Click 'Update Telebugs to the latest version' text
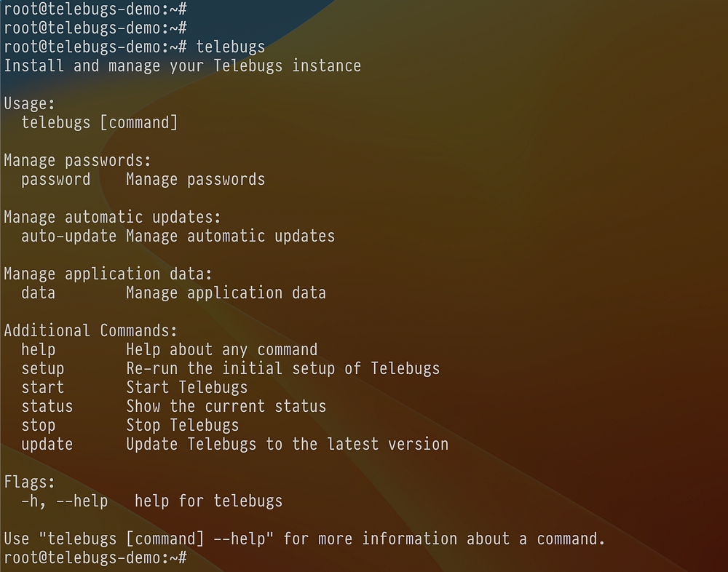This screenshot has width=728, height=572. pyautogui.click(x=288, y=444)
